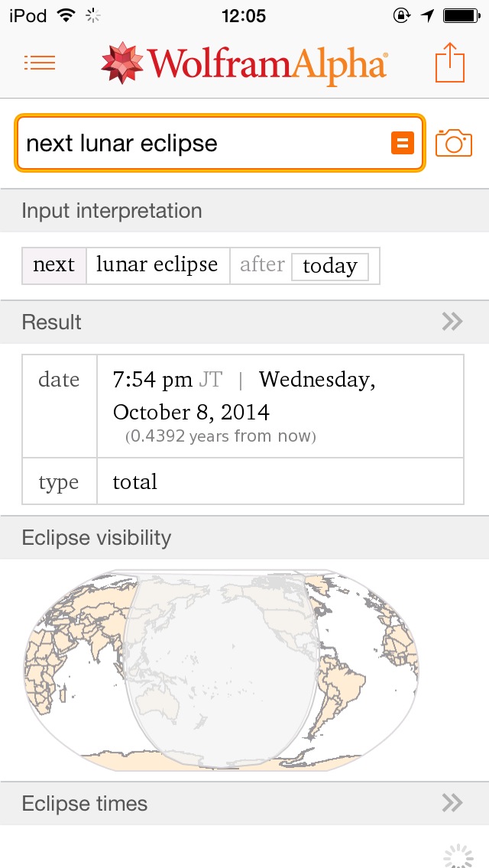The width and height of the screenshot is (489, 868).
Task: Tap the 'lunar eclipse' interpretation cell
Action: pyautogui.click(x=157, y=265)
